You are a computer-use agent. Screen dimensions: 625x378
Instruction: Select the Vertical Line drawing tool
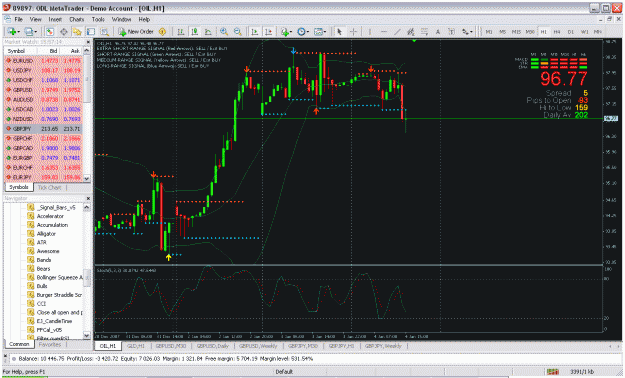[369, 32]
